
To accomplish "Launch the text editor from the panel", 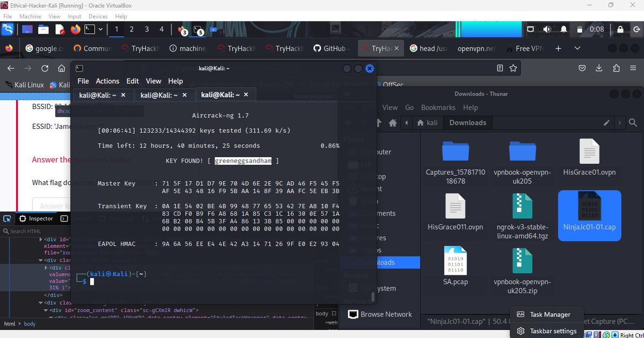I will [60, 29].
